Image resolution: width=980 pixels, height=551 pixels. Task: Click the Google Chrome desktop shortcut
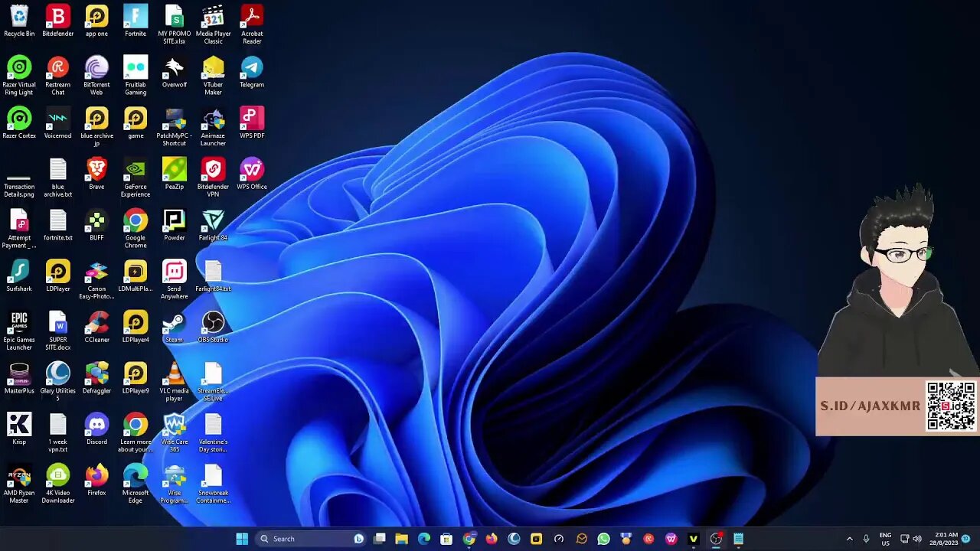[x=136, y=229]
